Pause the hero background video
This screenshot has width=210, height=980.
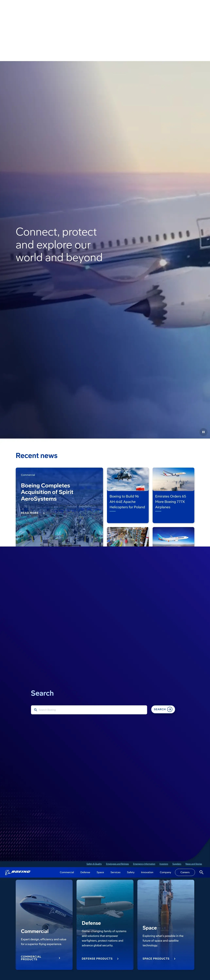[203, 432]
